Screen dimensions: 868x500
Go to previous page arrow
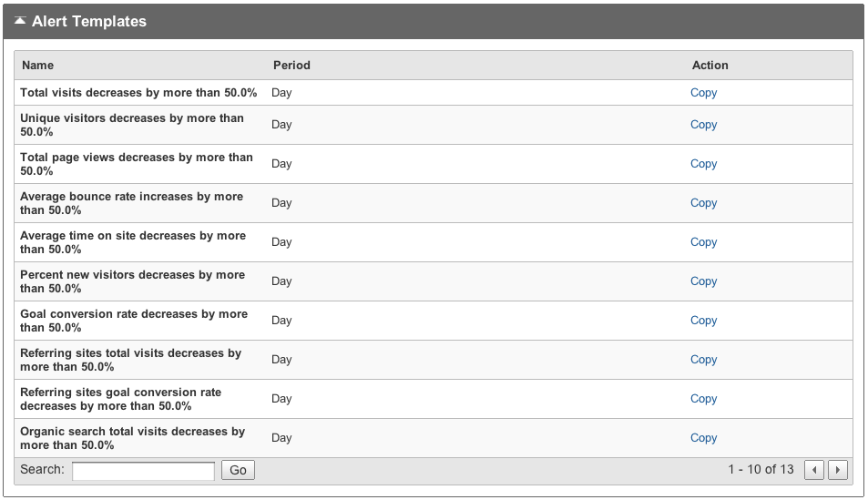point(813,470)
